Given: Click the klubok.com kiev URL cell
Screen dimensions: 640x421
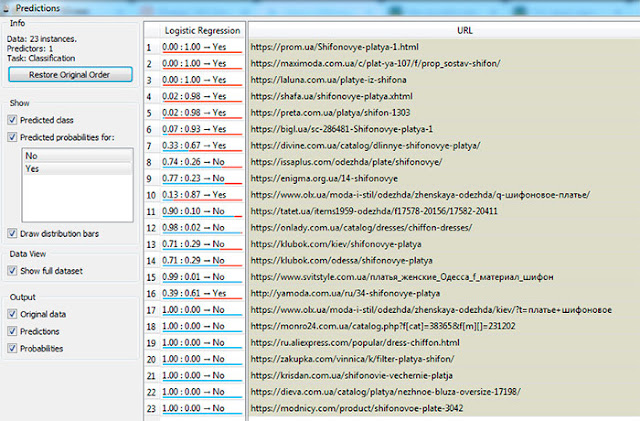Looking at the screenshot, I should click(x=444, y=244).
